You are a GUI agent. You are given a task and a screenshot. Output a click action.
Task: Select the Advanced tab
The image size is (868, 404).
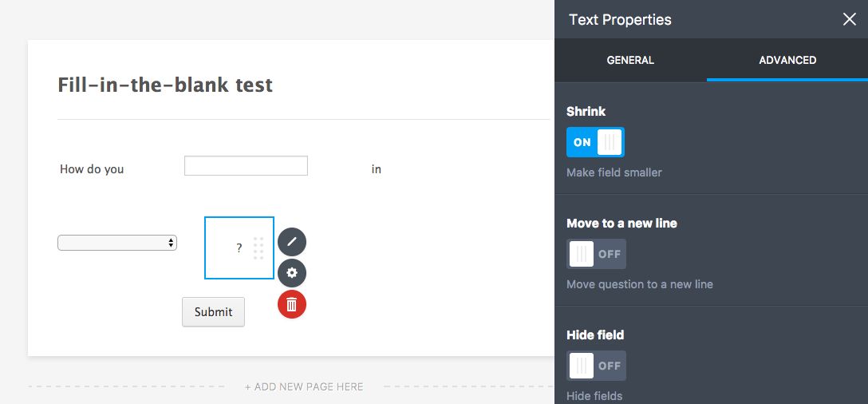tap(787, 60)
